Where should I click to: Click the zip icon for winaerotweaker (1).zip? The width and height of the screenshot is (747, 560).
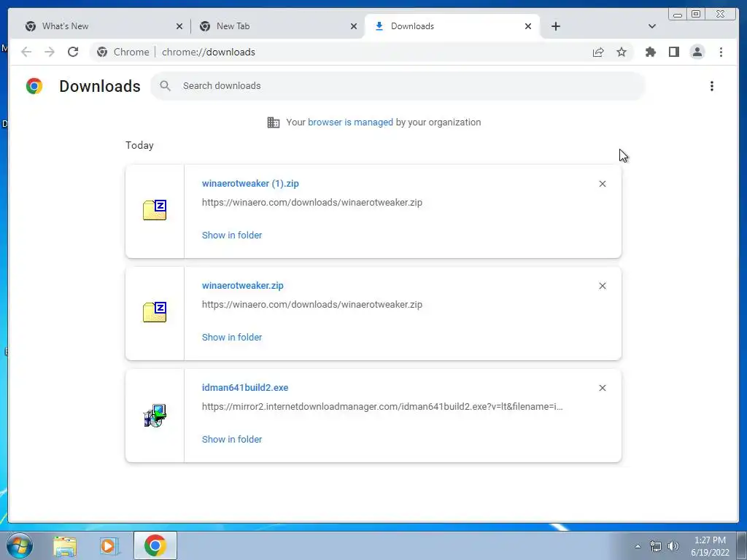(155, 210)
